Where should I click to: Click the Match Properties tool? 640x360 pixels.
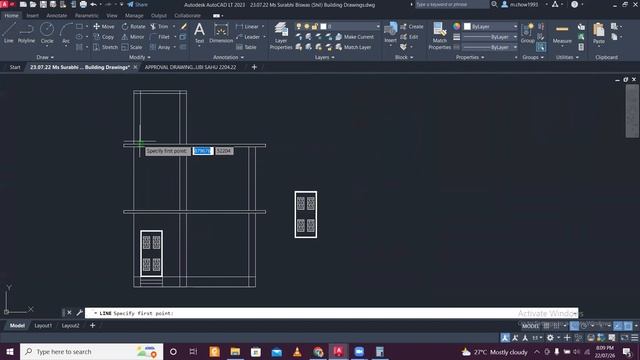[x=440, y=36]
